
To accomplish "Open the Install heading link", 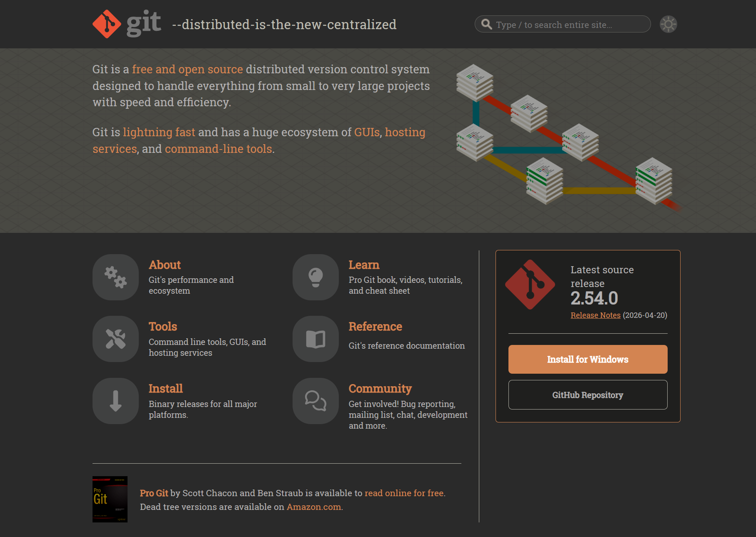I will 166,389.
